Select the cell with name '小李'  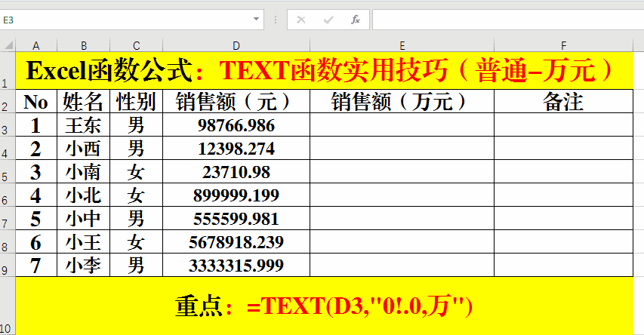point(83,266)
